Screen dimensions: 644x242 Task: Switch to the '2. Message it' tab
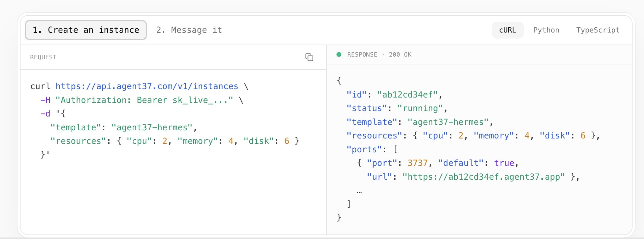(x=189, y=30)
